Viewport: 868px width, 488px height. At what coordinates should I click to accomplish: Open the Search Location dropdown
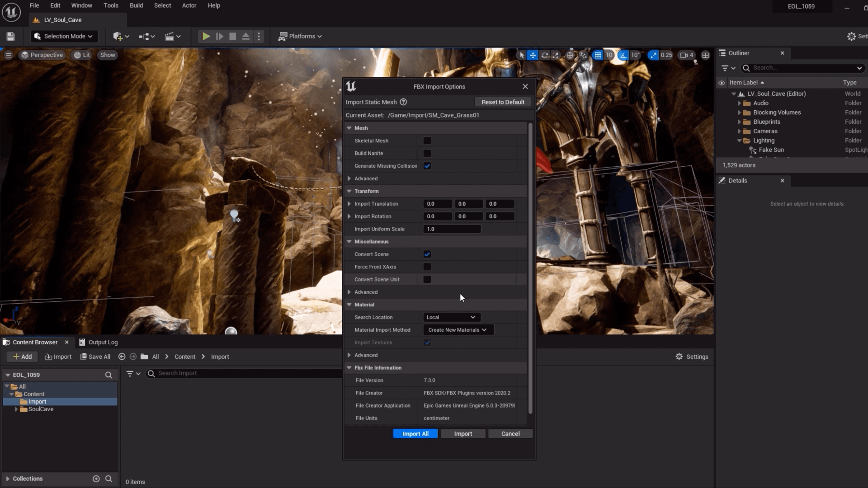click(x=451, y=317)
